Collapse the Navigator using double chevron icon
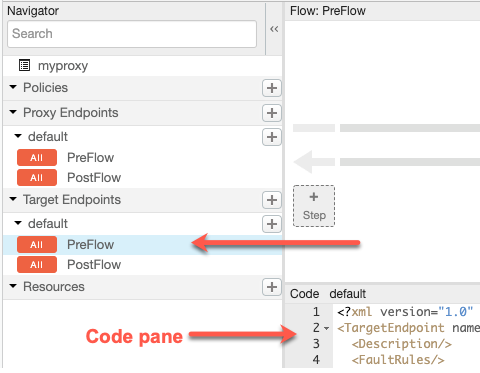 [274, 29]
